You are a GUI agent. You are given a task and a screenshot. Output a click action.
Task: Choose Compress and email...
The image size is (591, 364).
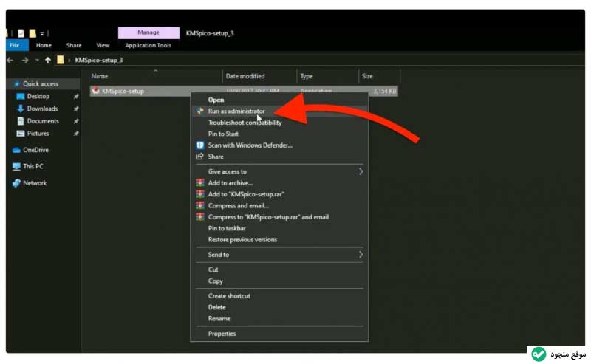coord(238,205)
